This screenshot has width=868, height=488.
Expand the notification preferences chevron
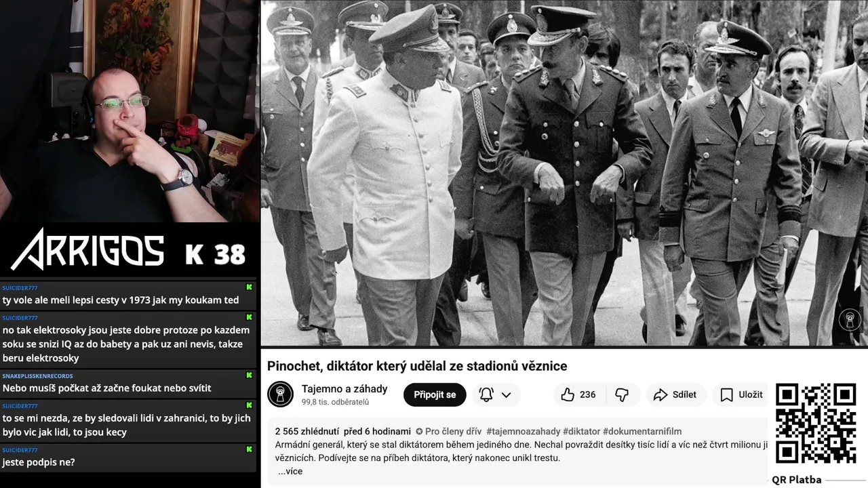tap(506, 394)
